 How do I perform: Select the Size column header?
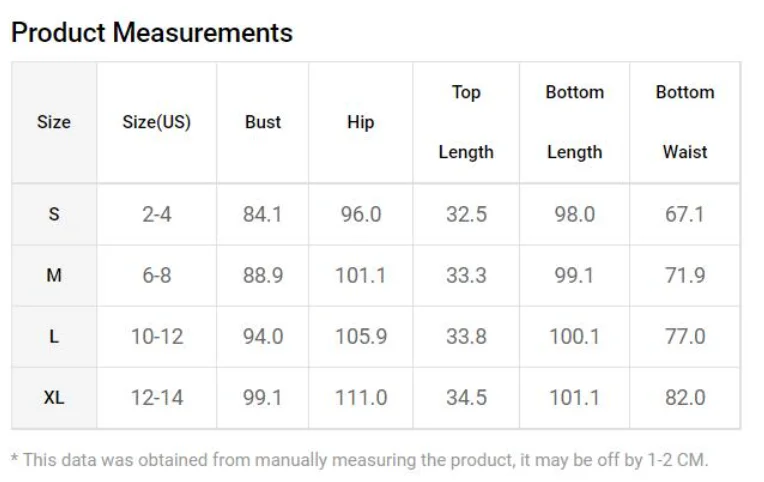tap(54, 122)
